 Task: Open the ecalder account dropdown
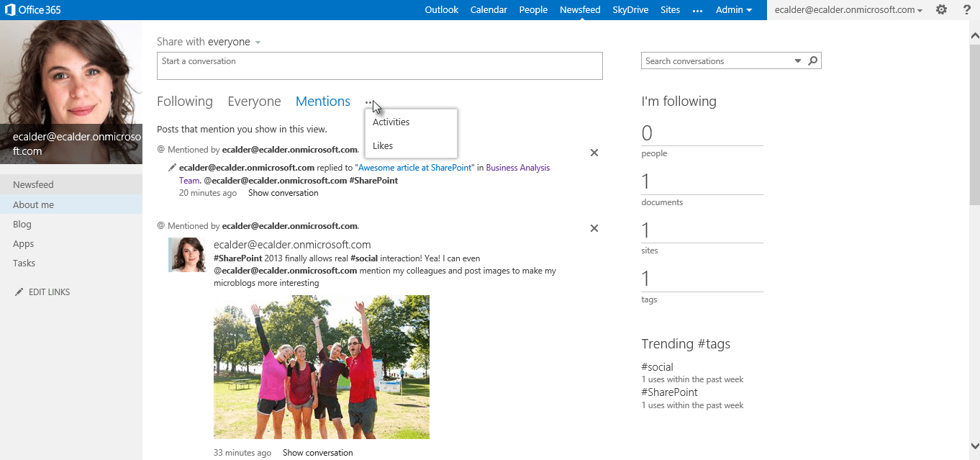848,10
